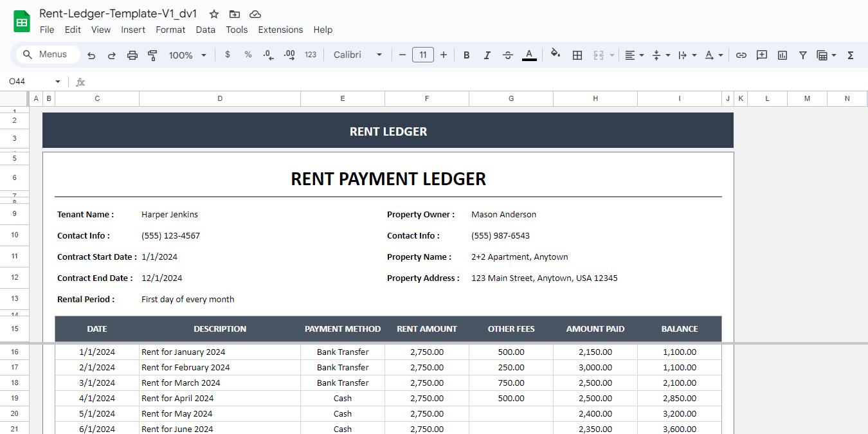This screenshot has height=434, width=868.
Task: Decrease decimal places
Action: coord(269,55)
